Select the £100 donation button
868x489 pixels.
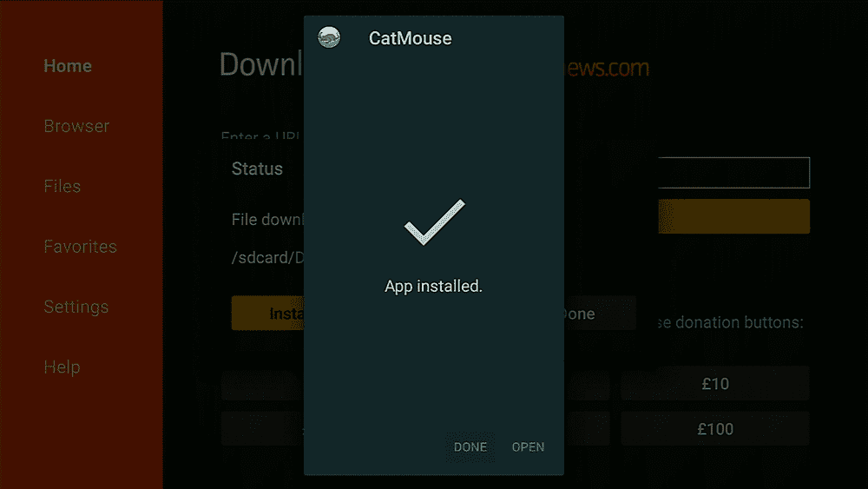point(714,429)
